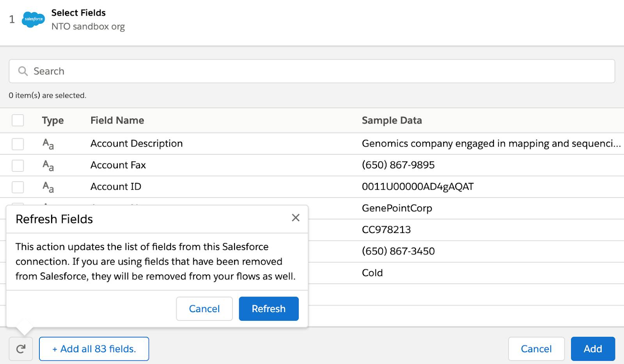Click the sample data 'CC978213'
The width and height of the screenshot is (624, 364).
coord(386,230)
